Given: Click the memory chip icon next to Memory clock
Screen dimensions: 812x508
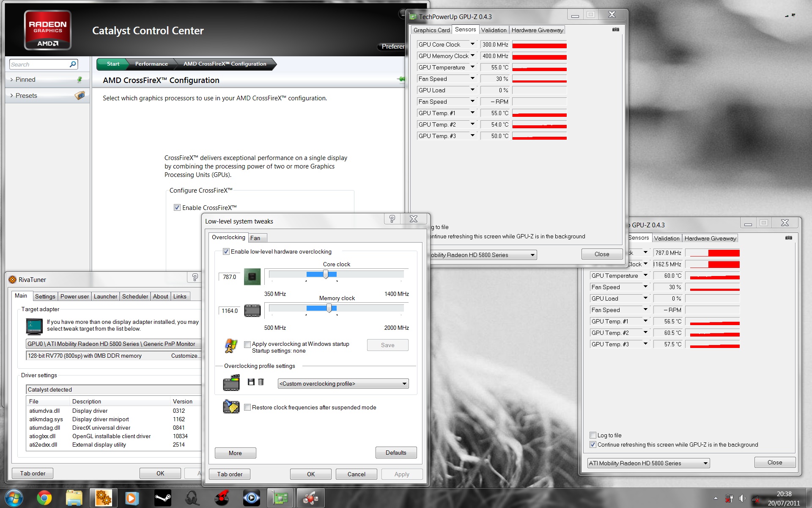Looking at the screenshot, I should click(252, 311).
